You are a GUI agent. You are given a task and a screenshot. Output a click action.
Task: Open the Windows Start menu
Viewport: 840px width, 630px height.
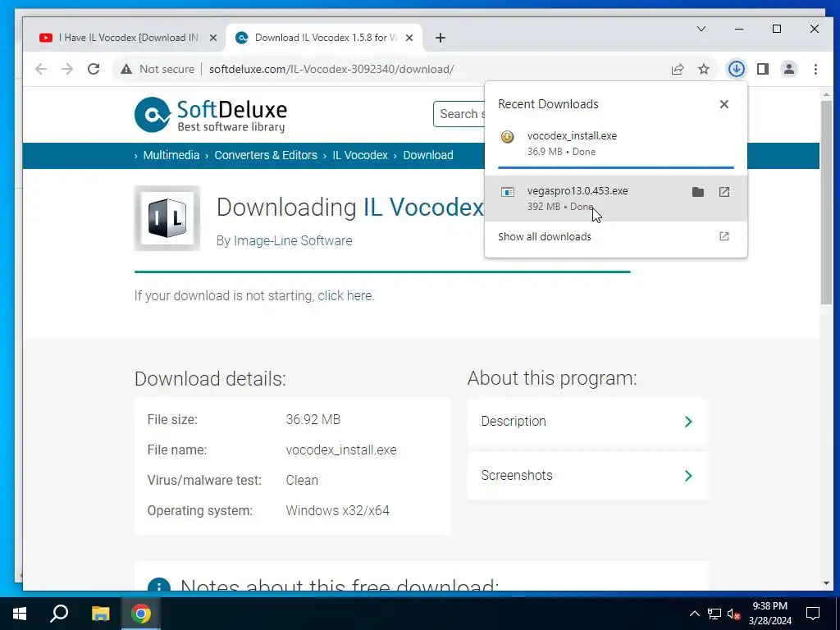[x=20, y=614]
